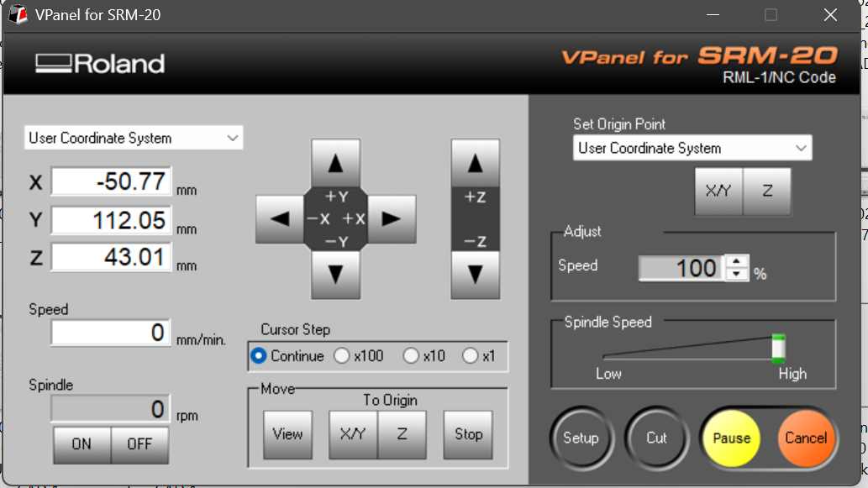Jog left using the -X arrow
This screenshot has height=488, width=868.
tap(280, 219)
